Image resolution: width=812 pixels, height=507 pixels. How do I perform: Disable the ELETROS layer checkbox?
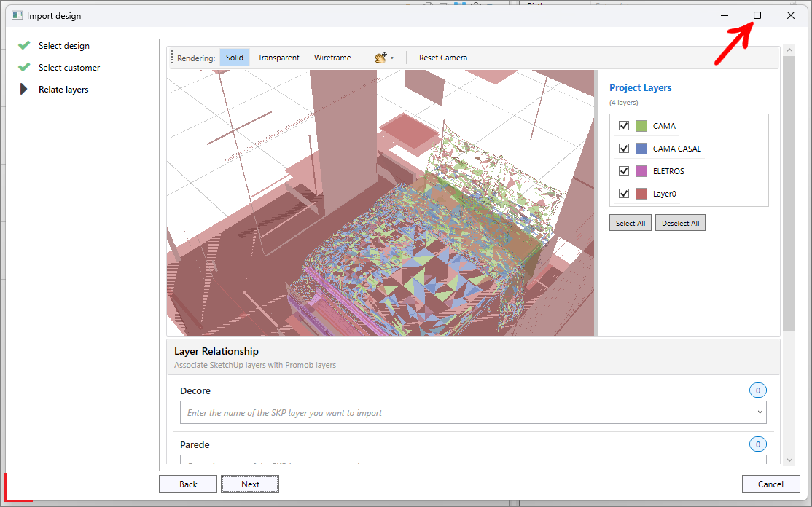pyautogui.click(x=624, y=170)
